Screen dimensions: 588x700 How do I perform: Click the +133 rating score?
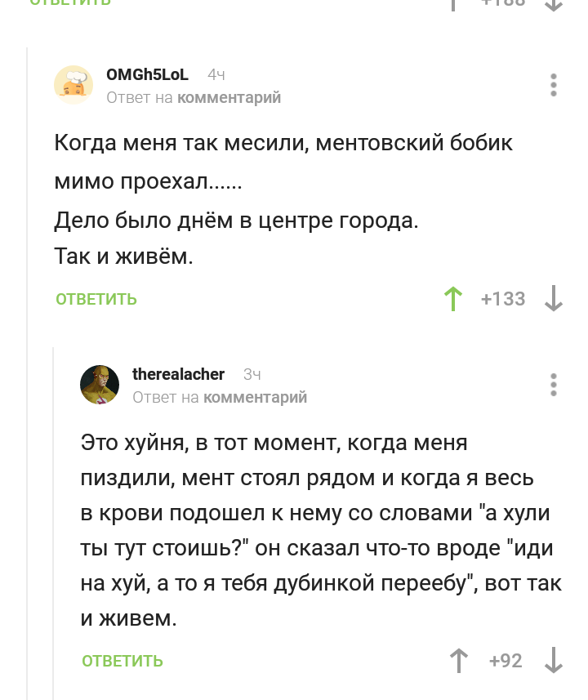click(503, 299)
